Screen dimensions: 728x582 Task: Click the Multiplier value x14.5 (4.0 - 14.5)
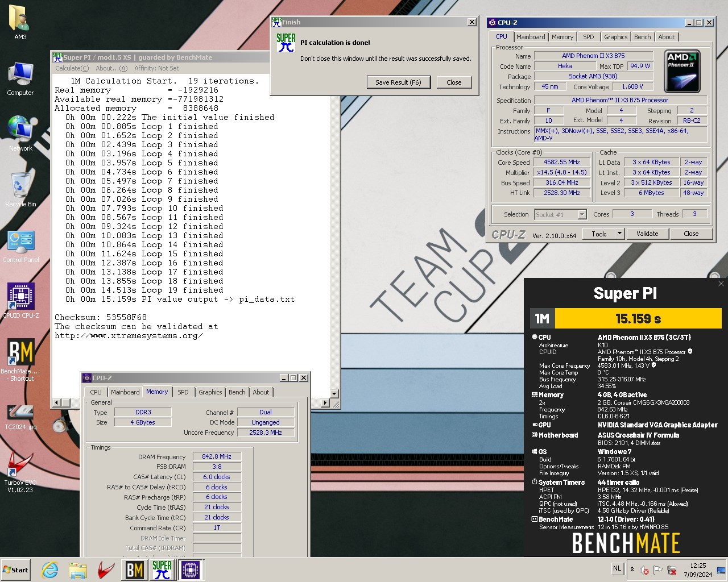pyautogui.click(x=562, y=172)
